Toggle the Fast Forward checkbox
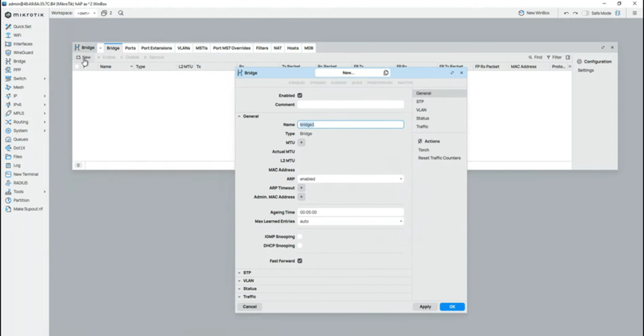 point(299,260)
